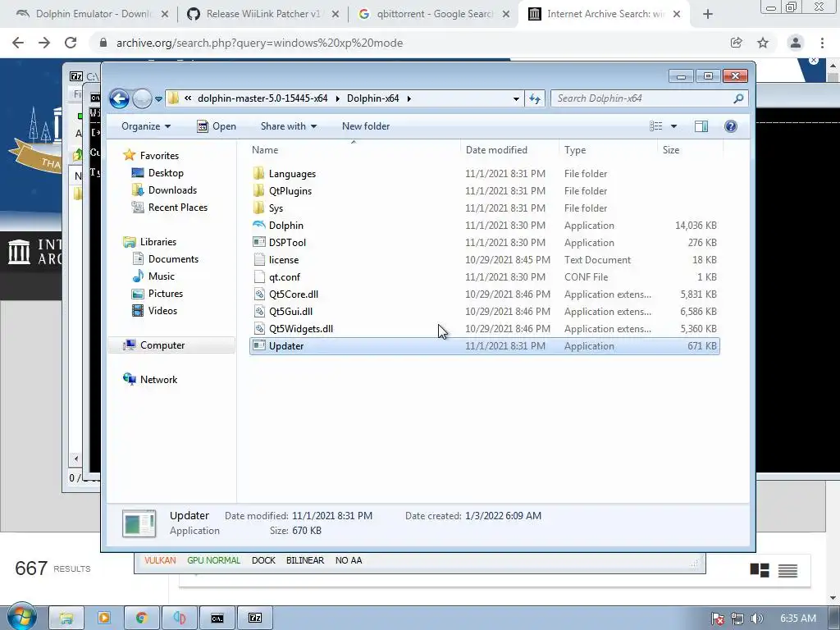This screenshot has height=630, width=840.
Task: Bookmark this page with star icon
Action: 763,43
